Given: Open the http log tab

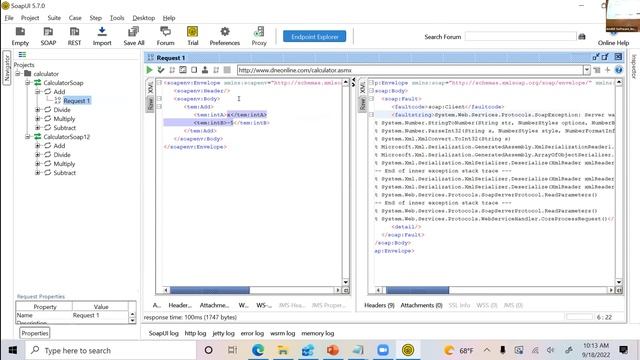Looking at the screenshot, I should [x=195, y=333].
